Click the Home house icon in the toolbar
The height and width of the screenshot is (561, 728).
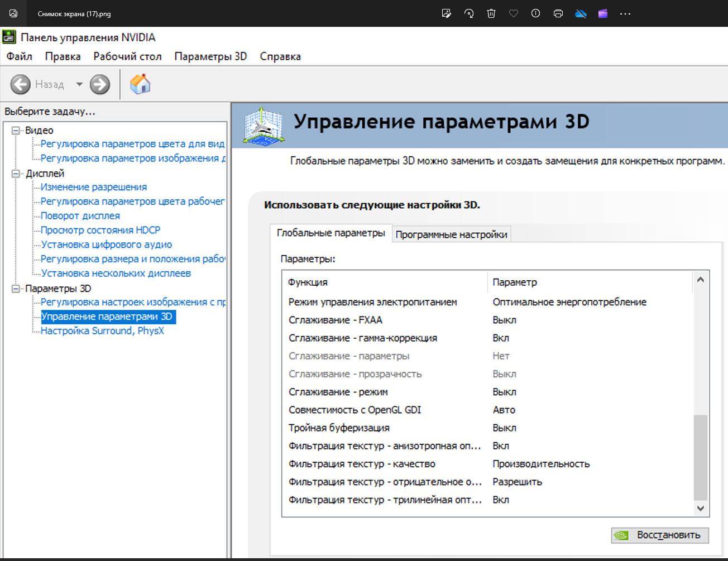140,84
